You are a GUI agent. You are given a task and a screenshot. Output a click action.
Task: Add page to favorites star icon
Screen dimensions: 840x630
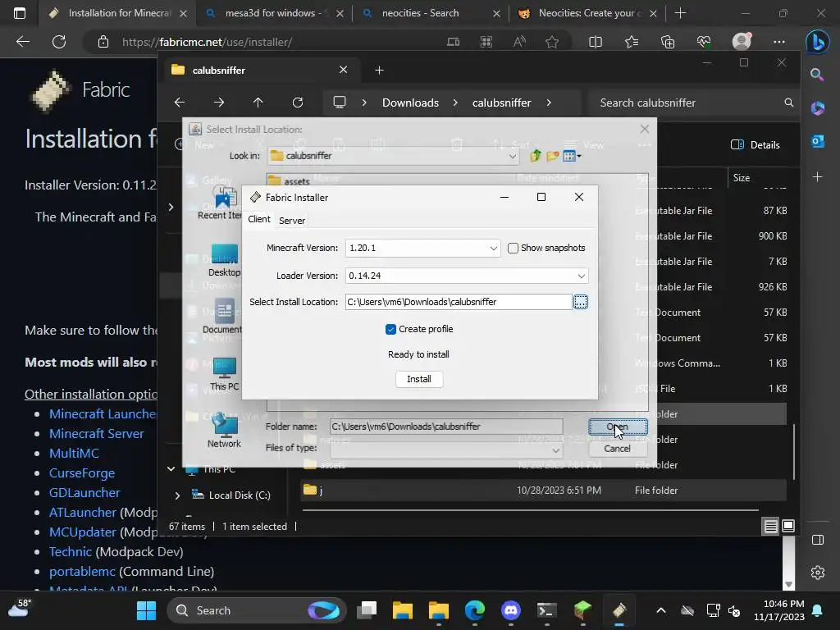(552, 42)
